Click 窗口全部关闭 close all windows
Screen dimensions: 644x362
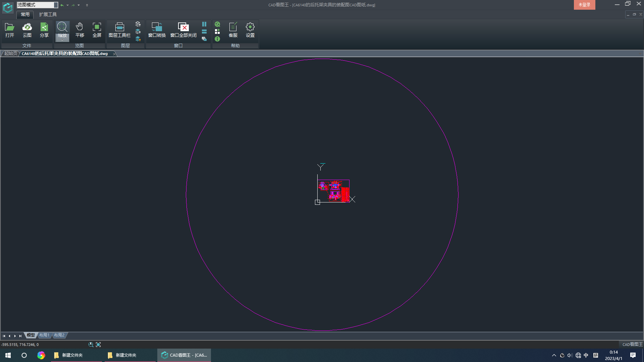[183, 30]
